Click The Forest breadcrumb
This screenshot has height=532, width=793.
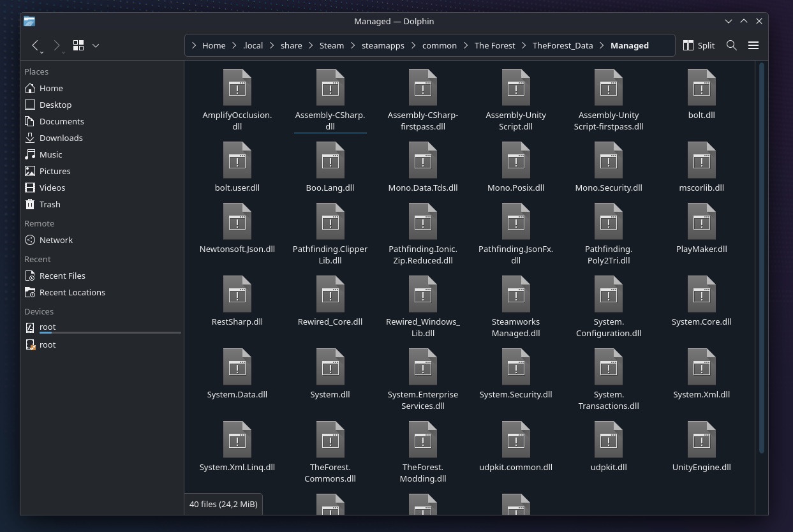(495, 45)
